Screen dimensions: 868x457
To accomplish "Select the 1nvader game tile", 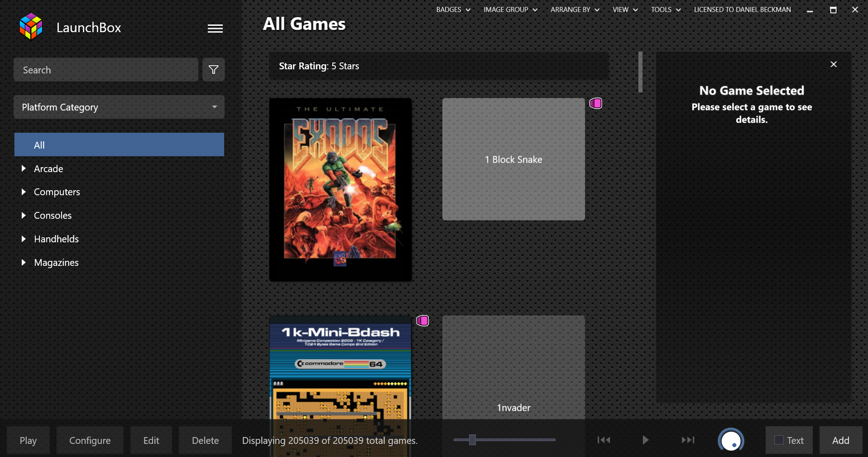I will (513, 368).
